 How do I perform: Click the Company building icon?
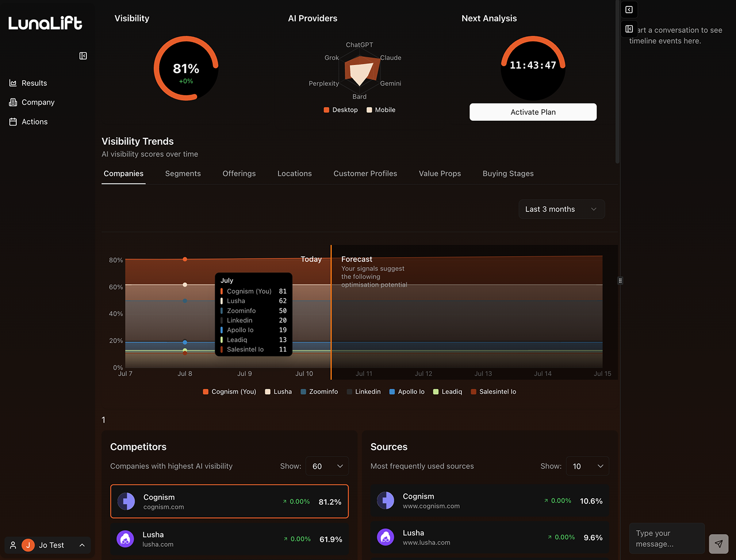[x=13, y=102]
